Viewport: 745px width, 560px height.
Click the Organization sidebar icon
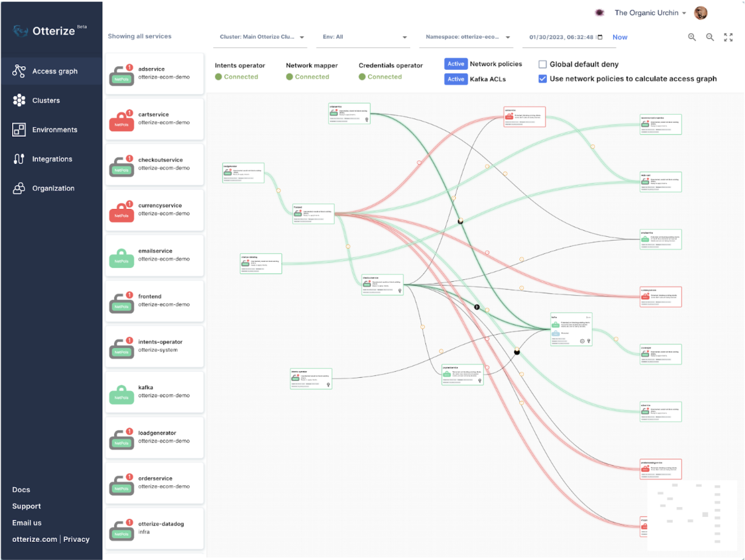coord(19,188)
